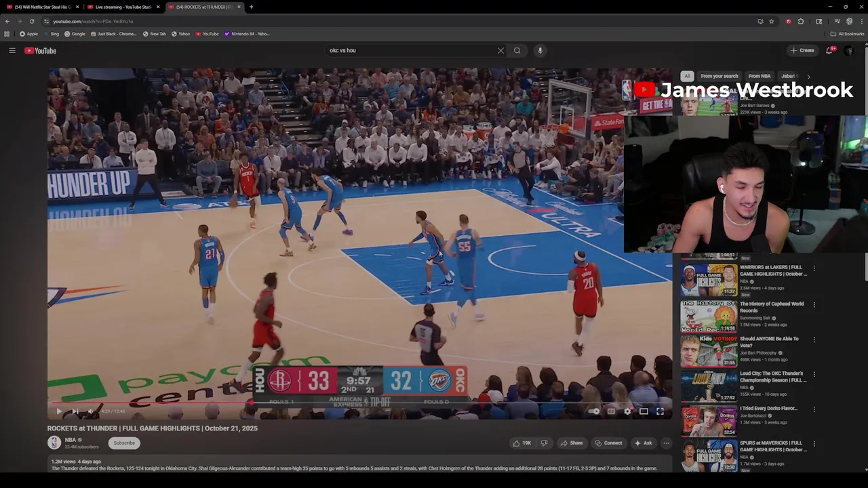Click the Connect button
The image size is (868, 488).
point(608,443)
